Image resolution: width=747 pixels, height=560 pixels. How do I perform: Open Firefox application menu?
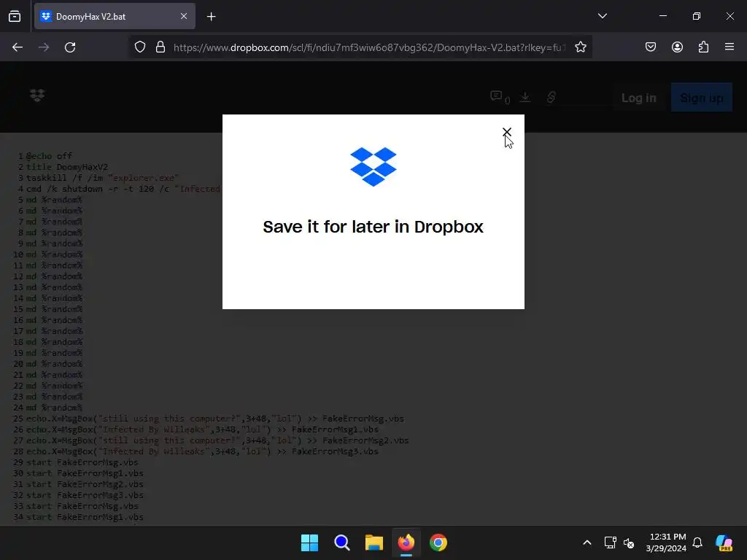click(729, 47)
